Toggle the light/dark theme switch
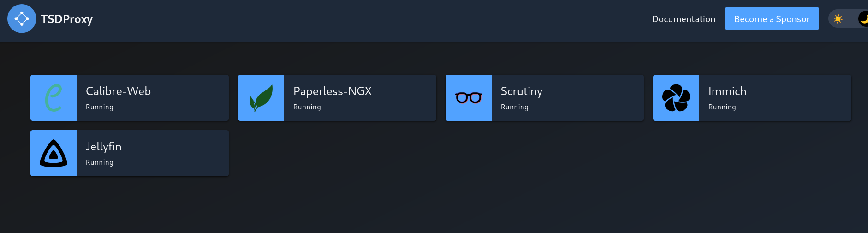Screen dimensions: 868x233 (x=848, y=19)
